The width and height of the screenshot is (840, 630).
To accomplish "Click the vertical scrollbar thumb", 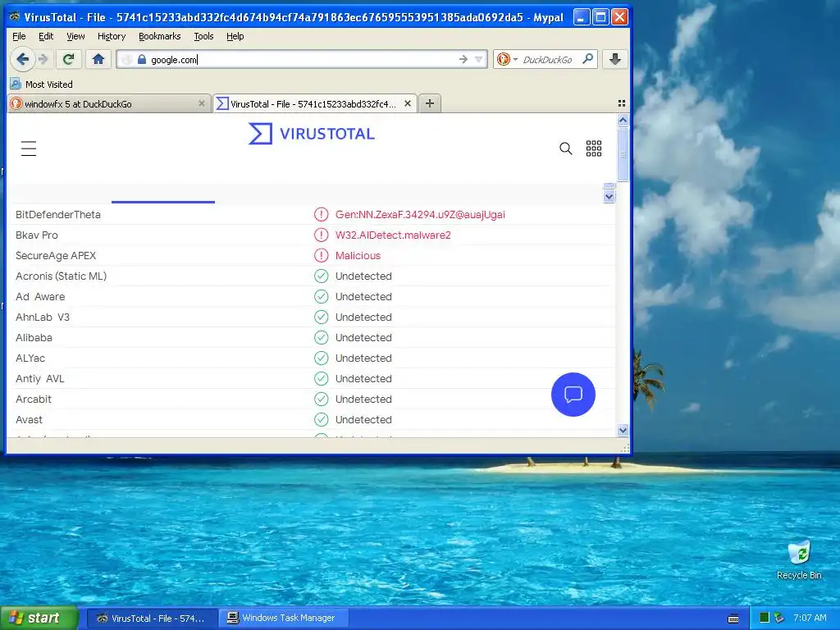I will tap(623, 153).
